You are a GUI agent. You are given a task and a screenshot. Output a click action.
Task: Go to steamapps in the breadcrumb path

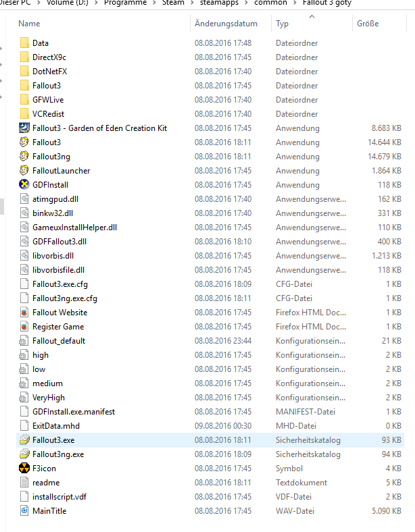(219, 3)
